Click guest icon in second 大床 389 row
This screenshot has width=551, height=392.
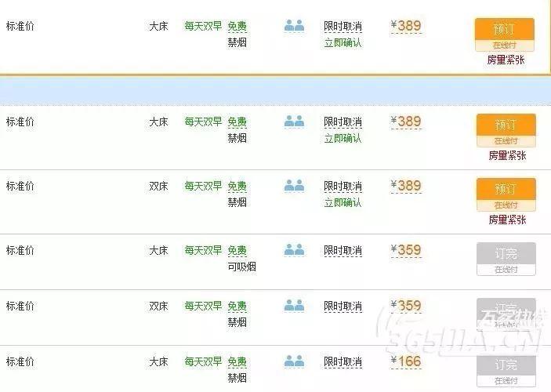pos(294,122)
